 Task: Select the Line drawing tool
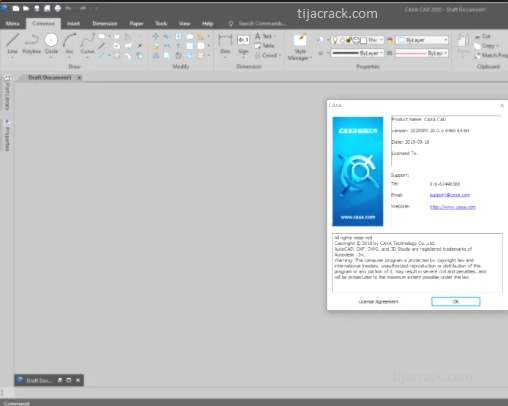pos(12,43)
